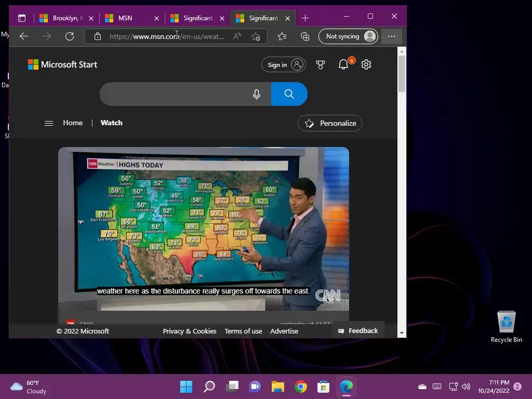The width and height of the screenshot is (532, 399).
Task: Open the Teams Chat taskbar icon
Action: (x=255, y=387)
